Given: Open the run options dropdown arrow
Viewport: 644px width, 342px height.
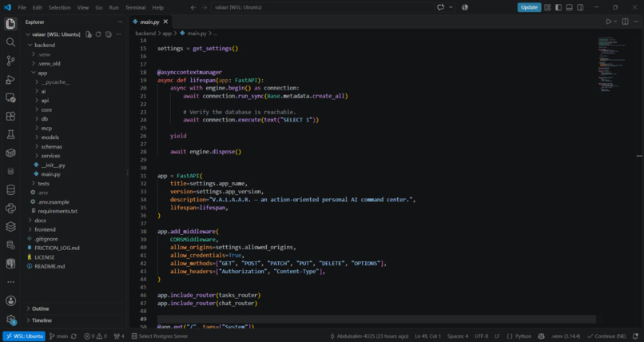Looking at the screenshot, I should coord(615,22).
